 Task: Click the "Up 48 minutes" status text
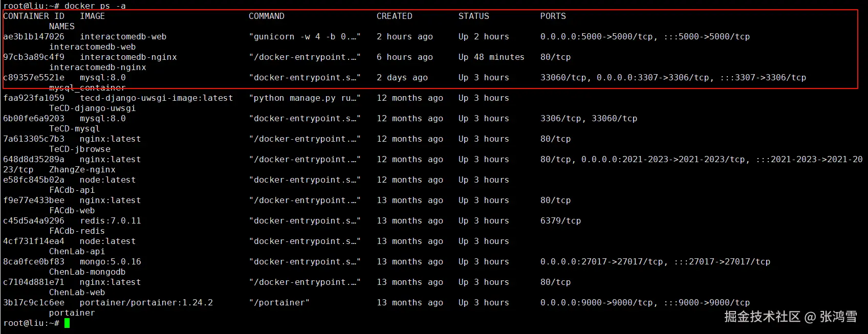point(491,57)
